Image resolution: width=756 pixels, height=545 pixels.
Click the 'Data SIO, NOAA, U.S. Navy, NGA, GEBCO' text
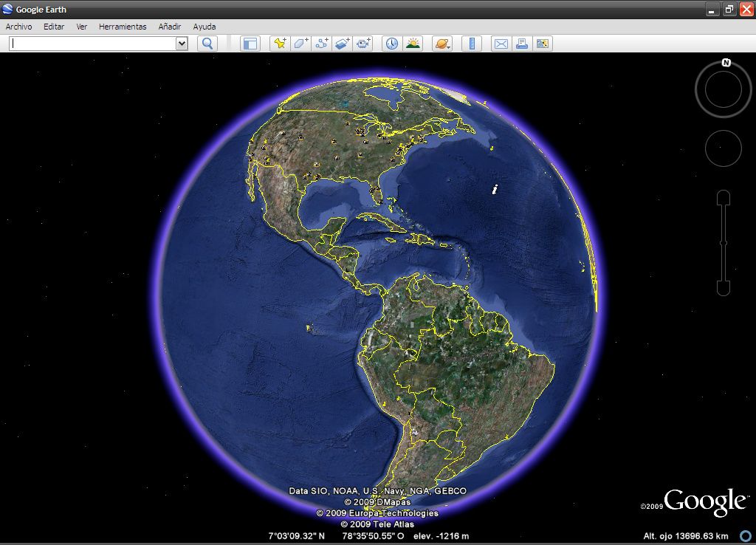[x=377, y=491]
